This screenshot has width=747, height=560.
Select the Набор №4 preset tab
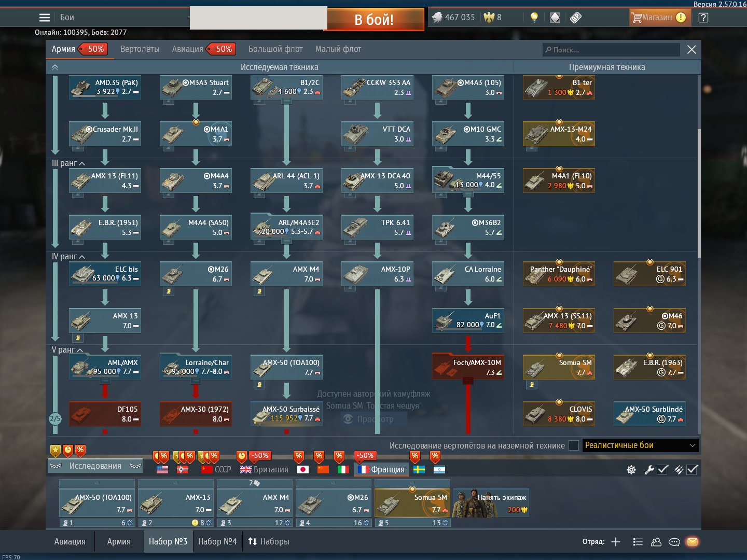217,542
